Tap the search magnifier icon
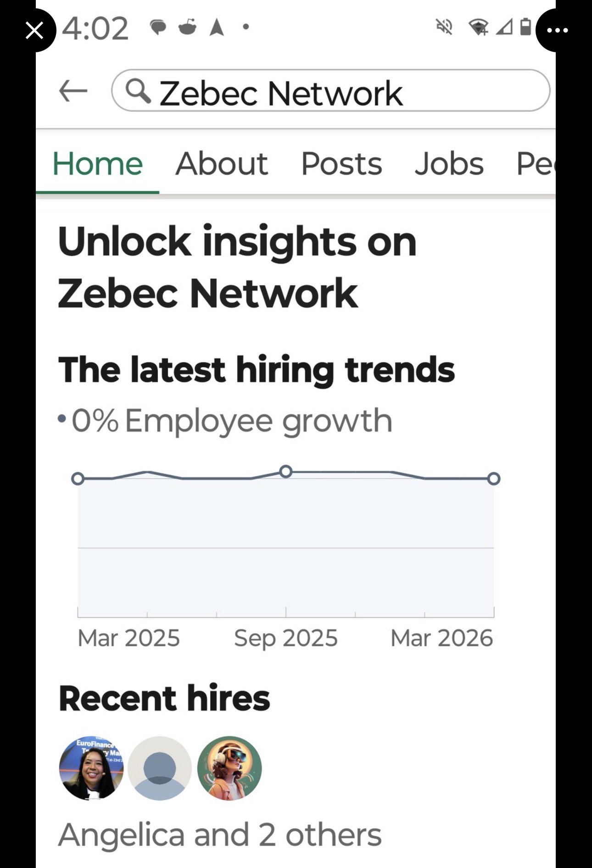 (x=138, y=90)
